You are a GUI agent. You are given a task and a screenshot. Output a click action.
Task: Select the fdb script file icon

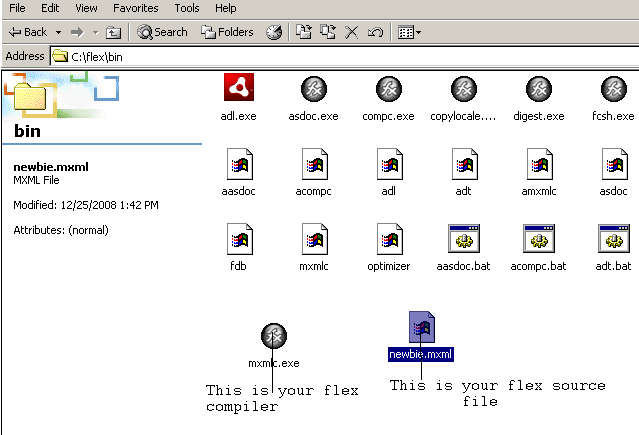click(x=240, y=239)
